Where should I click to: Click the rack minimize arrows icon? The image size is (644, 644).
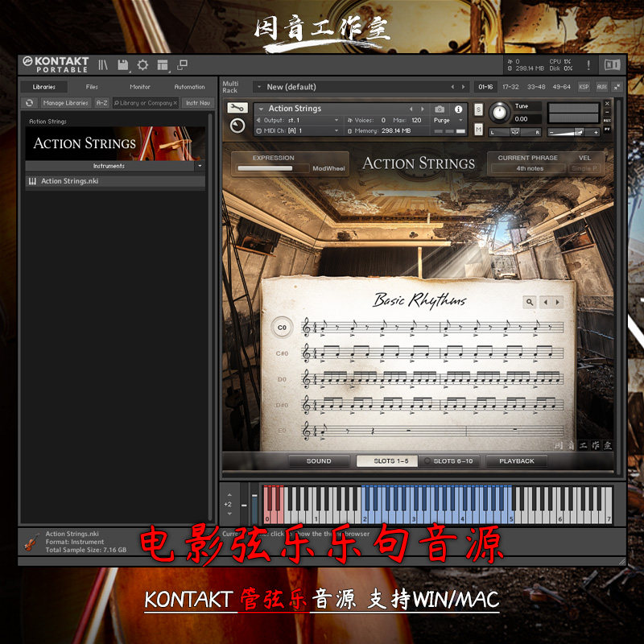coord(617,87)
